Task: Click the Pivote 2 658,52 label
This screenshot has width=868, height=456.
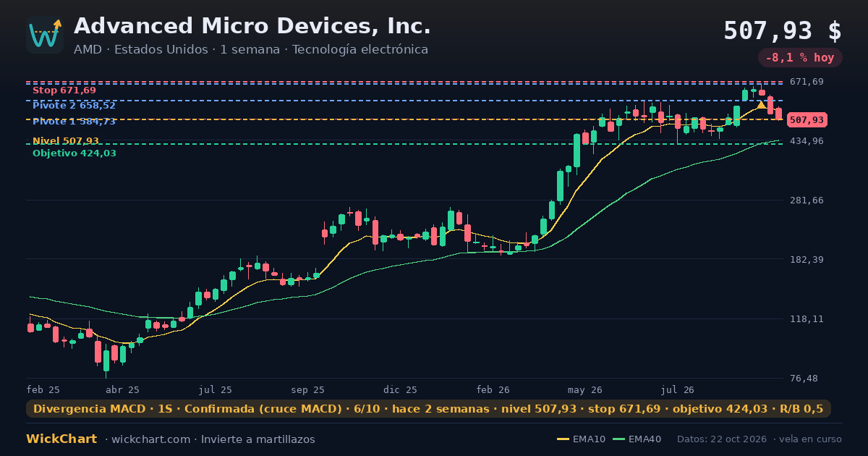Action: pyautogui.click(x=74, y=106)
